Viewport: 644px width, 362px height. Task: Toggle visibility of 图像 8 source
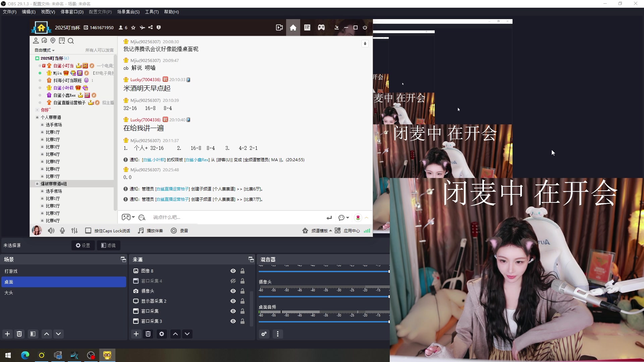[x=233, y=271]
